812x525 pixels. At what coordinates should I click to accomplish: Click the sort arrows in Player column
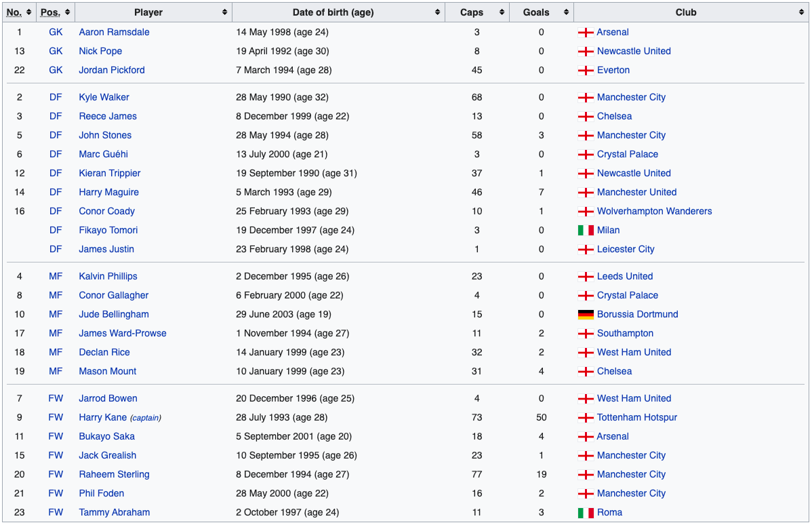tap(224, 12)
